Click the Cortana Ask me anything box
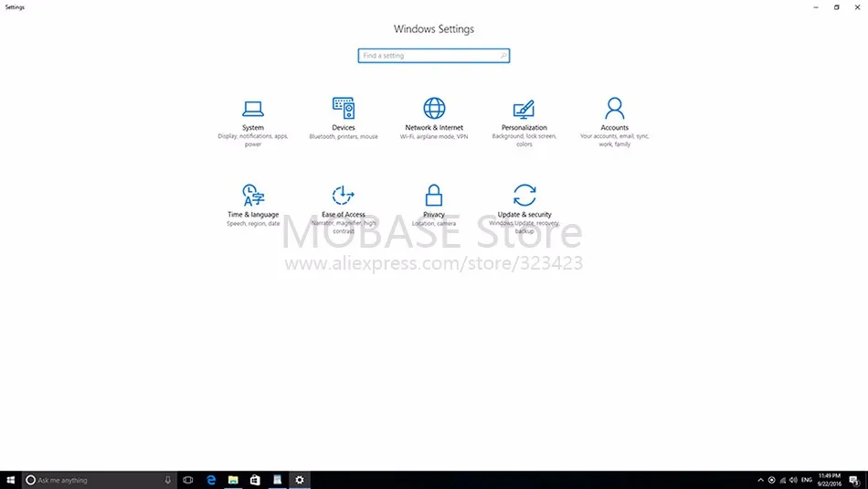Viewport: 868px width, 489px height. tap(99, 480)
